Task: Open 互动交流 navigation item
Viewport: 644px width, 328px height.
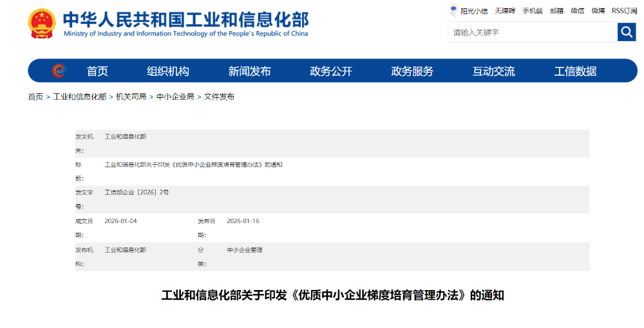Action: [x=494, y=71]
